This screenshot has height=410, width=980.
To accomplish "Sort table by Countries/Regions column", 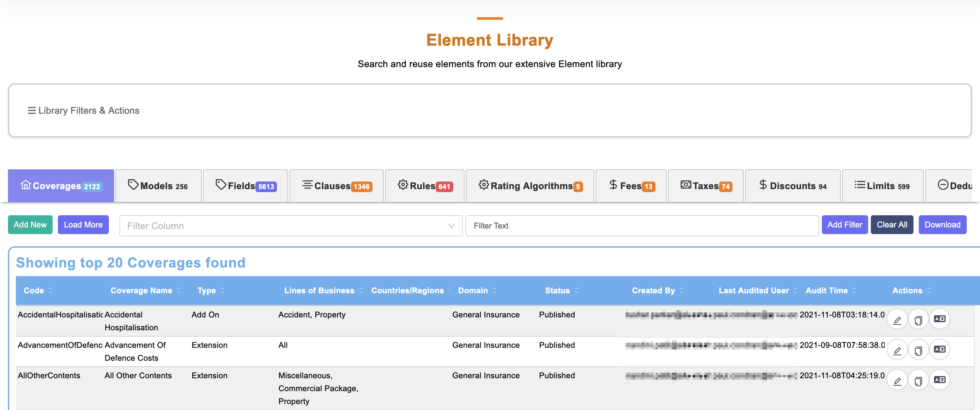I will tap(450, 291).
